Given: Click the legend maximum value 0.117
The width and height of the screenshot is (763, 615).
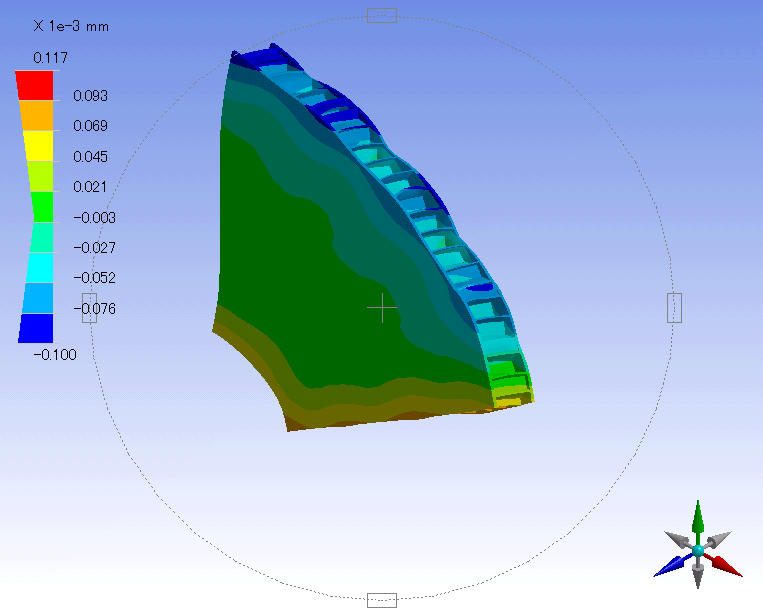Looking at the screenshot, I should point(50,58).
